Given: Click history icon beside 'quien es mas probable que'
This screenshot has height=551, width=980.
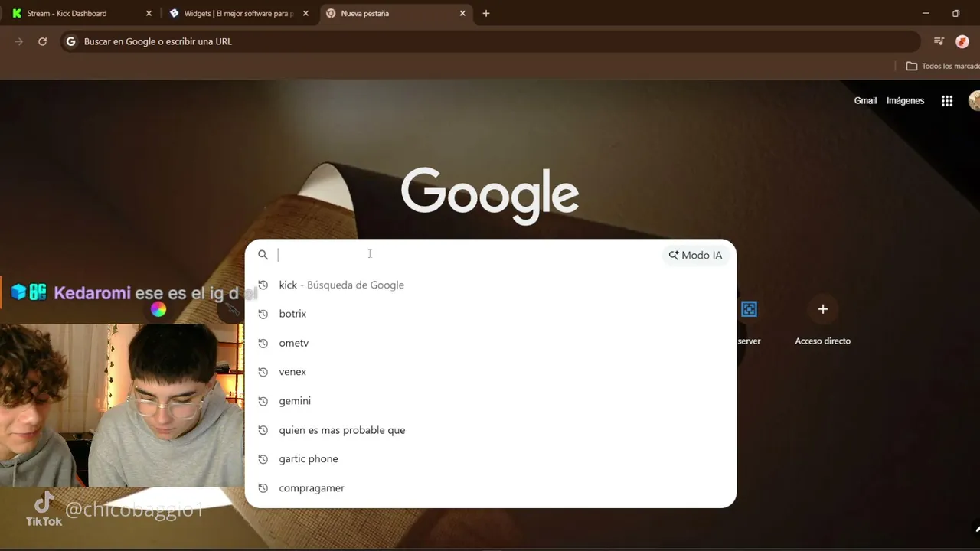Looking at the screenshot, I should click(x=263, y=430).
